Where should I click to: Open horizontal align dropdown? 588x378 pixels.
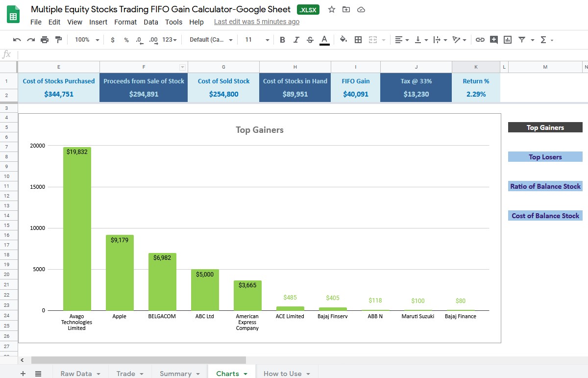[402, 40]
